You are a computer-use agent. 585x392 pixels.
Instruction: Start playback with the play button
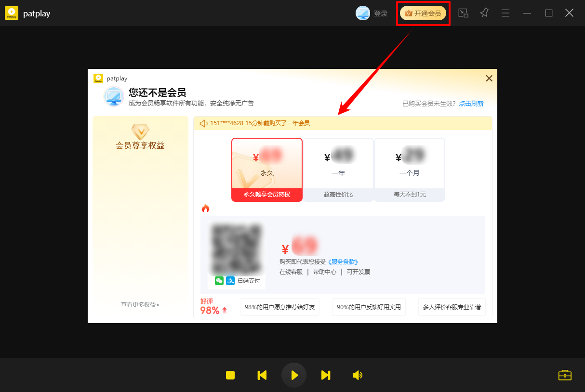click(x=294, y=375)
